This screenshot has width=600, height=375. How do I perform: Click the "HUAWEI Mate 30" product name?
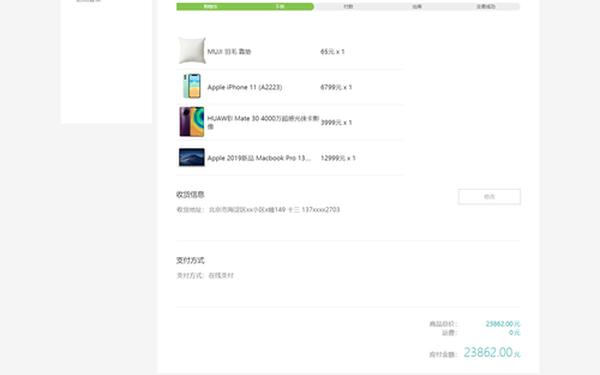(263, 122)
